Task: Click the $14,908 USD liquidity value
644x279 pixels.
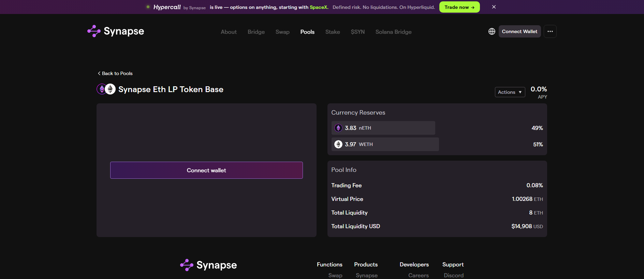Action: (x=527, y=226)
